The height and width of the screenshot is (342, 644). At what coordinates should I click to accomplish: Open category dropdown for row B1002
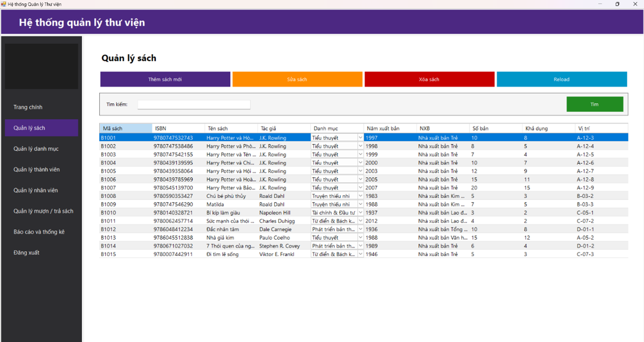tap(360, 146)
